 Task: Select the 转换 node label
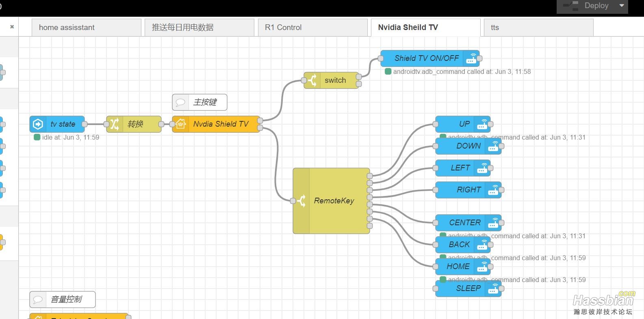[135, 124]
